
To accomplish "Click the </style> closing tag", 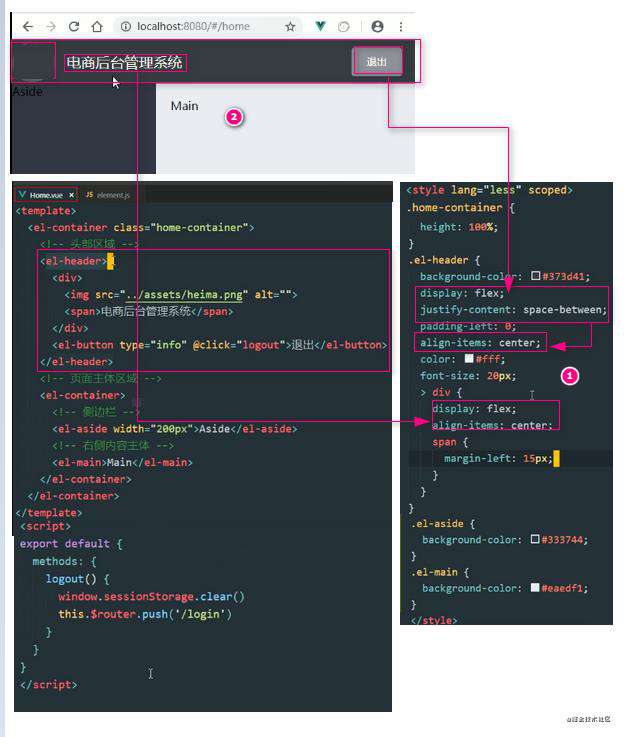I will (434, 620).
